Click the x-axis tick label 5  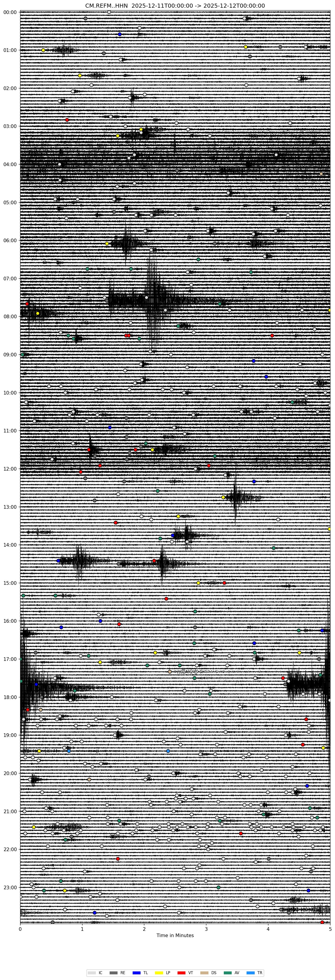(x=330, y=929)
